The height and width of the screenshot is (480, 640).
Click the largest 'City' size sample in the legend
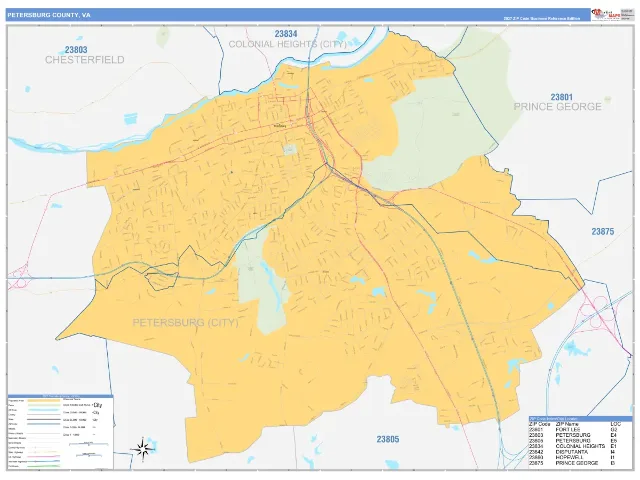click(98, 405)
